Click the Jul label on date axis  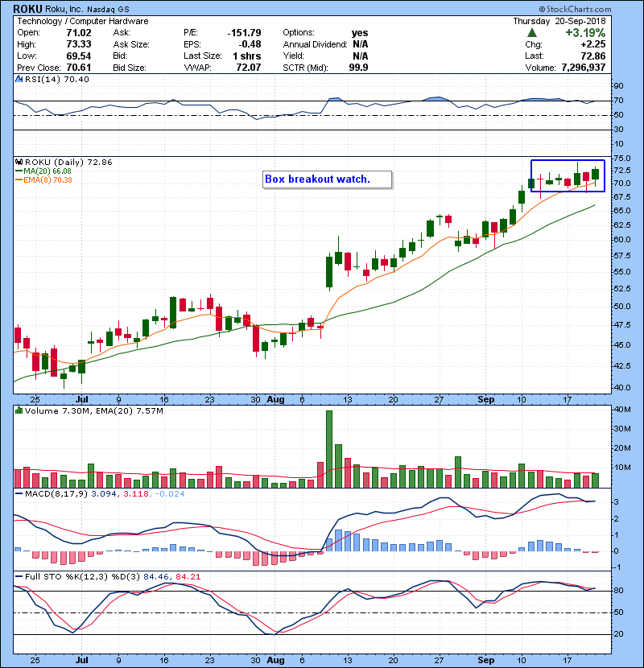82,399
